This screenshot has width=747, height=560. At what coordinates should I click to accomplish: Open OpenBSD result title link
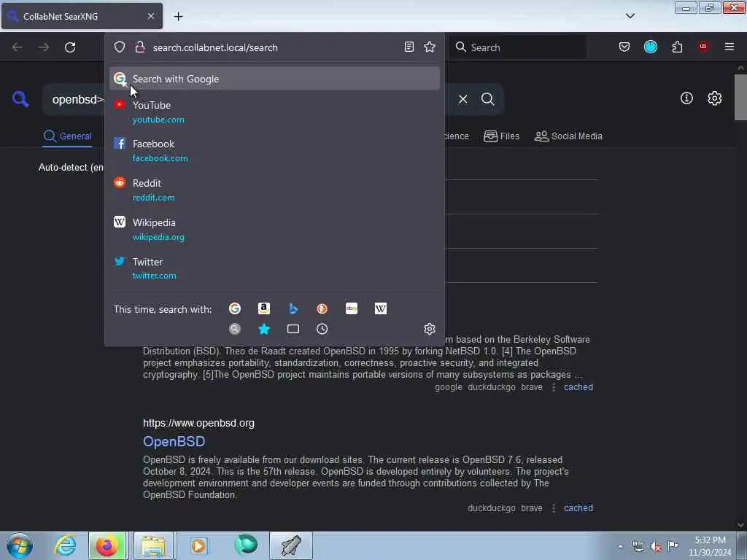click(174, 441)
